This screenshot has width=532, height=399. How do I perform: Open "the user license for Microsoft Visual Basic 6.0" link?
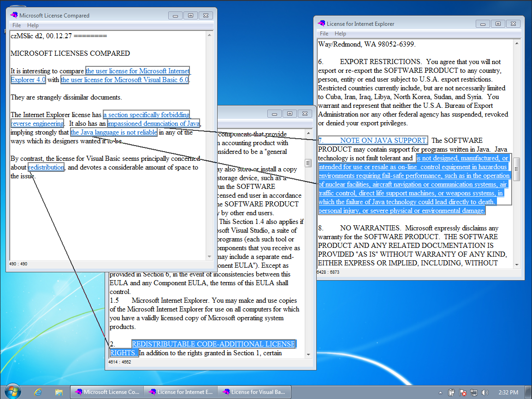124,80
